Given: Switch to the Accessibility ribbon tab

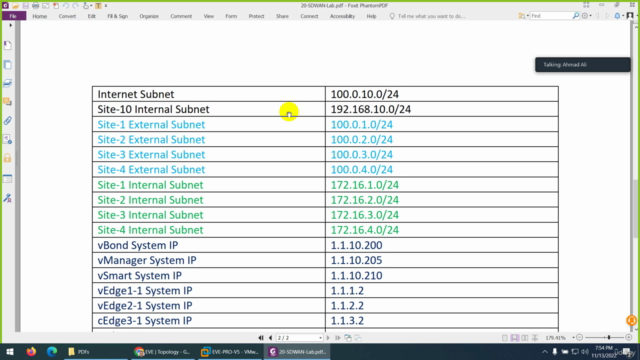Looking at the screenshot, I should point(342,16).
